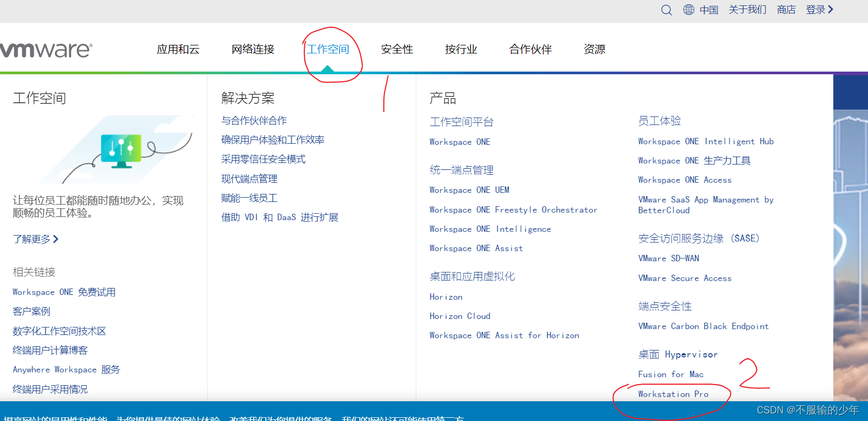The height and width of the screenshot is (421, 868).
Task: Open the 端点安全性 heading link
Action: pyautogui.click(x=665, y=307)
